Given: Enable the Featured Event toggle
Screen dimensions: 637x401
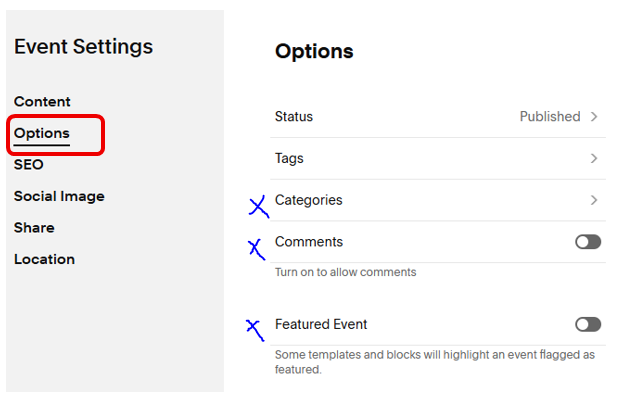Looking at the screenshot, I should 588,324.
